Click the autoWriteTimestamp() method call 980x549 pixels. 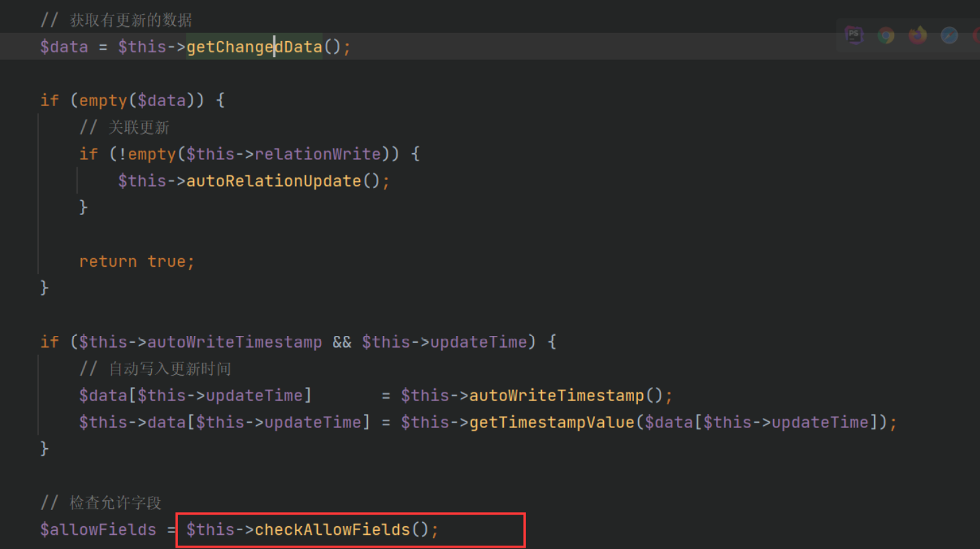(x=556, y=396)
